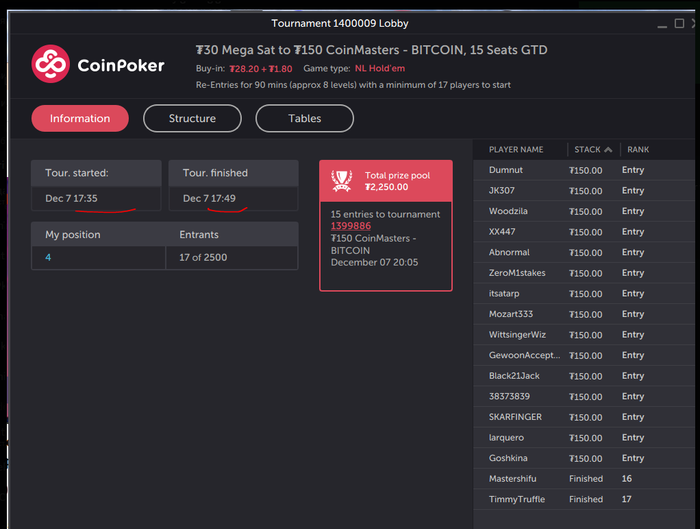Open tournament link 1399886

tap(351, 226)
